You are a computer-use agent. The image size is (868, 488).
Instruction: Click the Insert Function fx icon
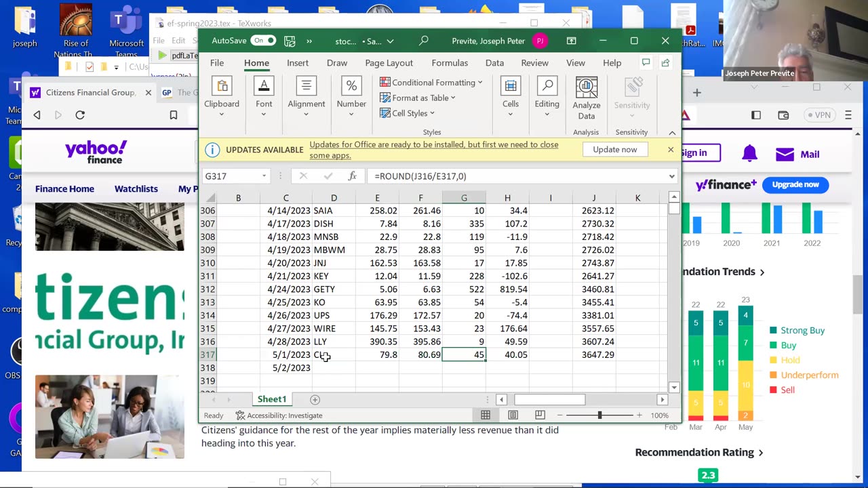tap(353, 176)
